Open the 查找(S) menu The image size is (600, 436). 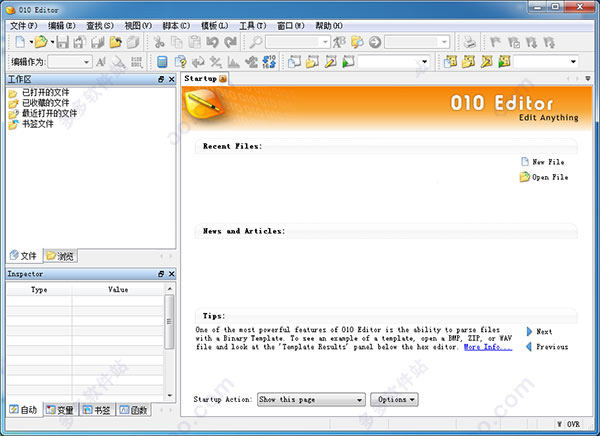tap(100, 26)
